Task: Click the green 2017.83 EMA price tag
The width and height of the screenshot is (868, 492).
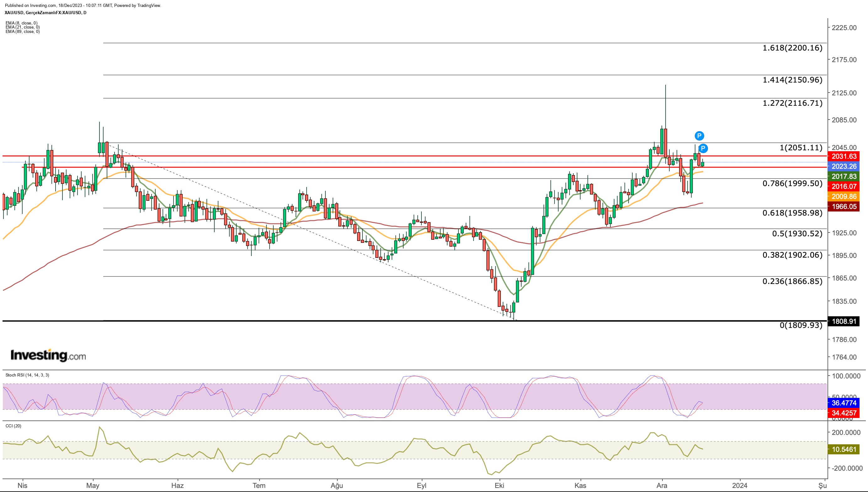Action: 844,176
